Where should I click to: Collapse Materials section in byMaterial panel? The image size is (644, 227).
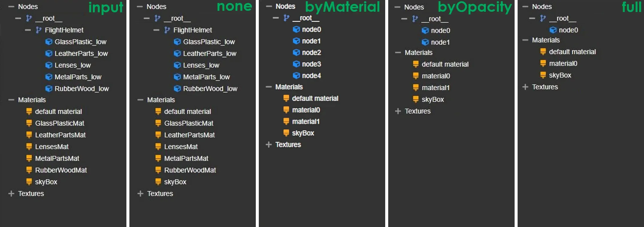(x=268, y=87)
